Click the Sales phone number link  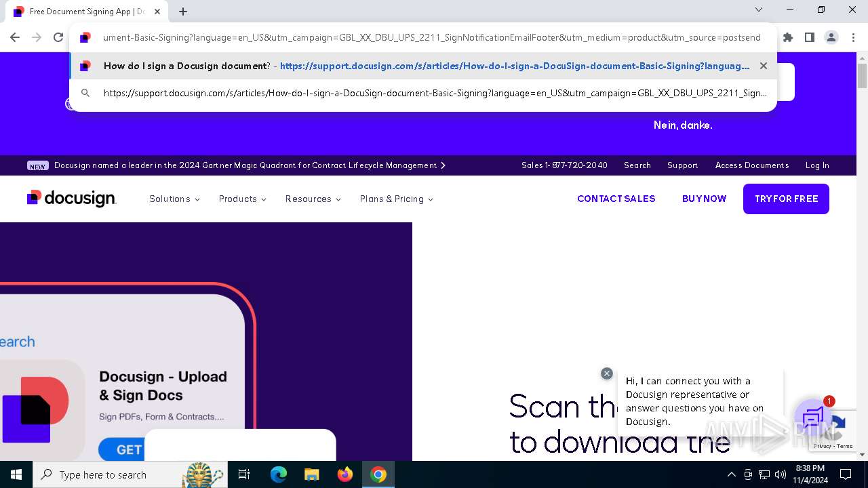coord(564,165)
